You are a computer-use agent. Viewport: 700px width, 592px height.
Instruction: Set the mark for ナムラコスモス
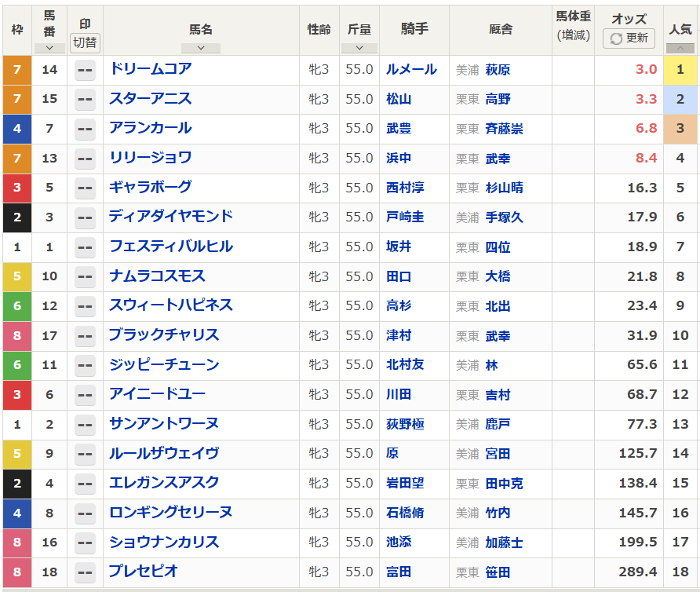pos(85,276)
